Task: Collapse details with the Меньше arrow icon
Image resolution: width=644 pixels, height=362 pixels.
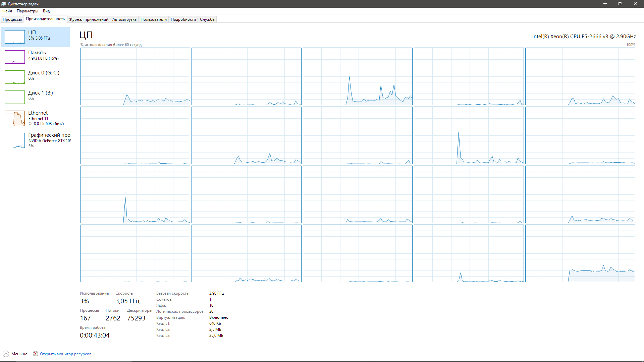Action: click(x=6, y=354)
